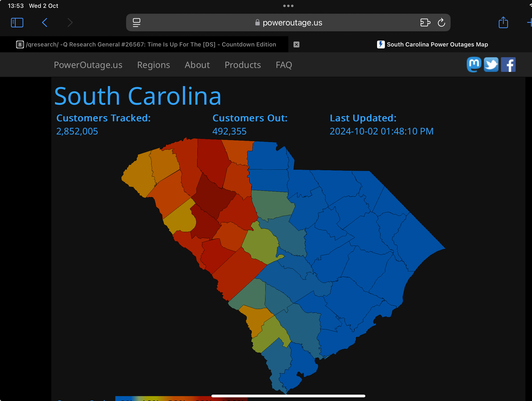
Task: Open the FAQ page
Action: point(284,65)
